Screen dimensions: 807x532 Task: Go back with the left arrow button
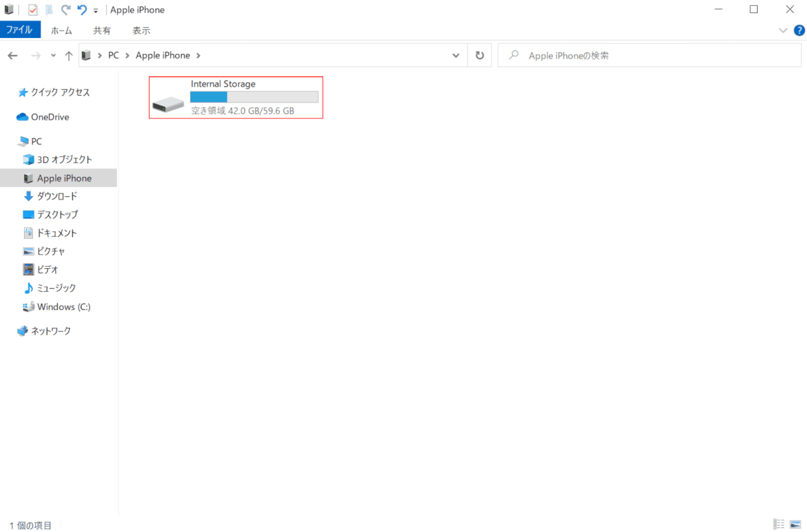click(13, 56)
